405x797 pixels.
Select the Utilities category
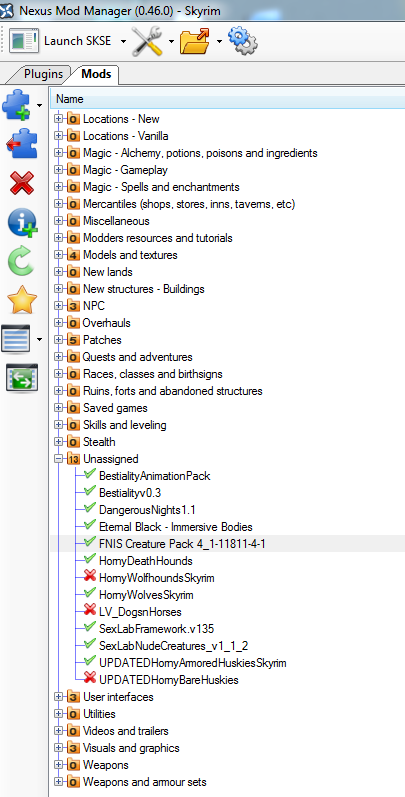[99, 714]
